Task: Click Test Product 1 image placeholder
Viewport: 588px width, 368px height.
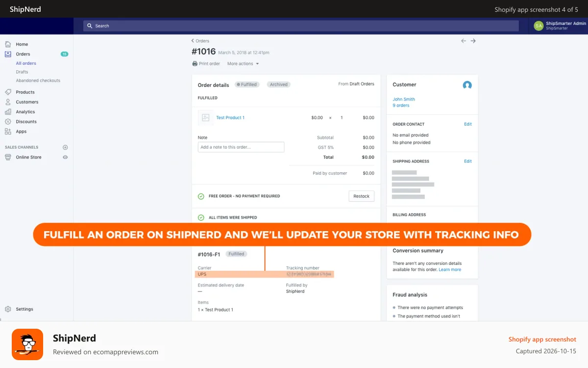Action: [x=206, y=118]
